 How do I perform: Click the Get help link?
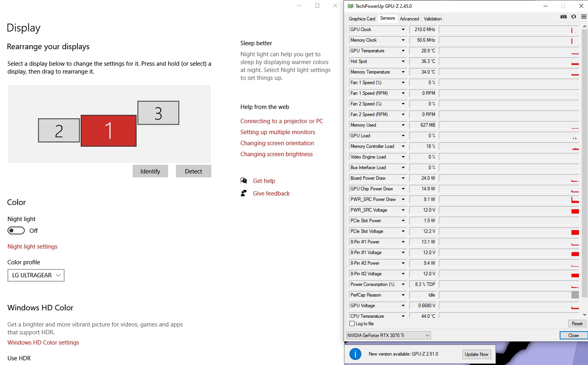[x=264, y=181]
